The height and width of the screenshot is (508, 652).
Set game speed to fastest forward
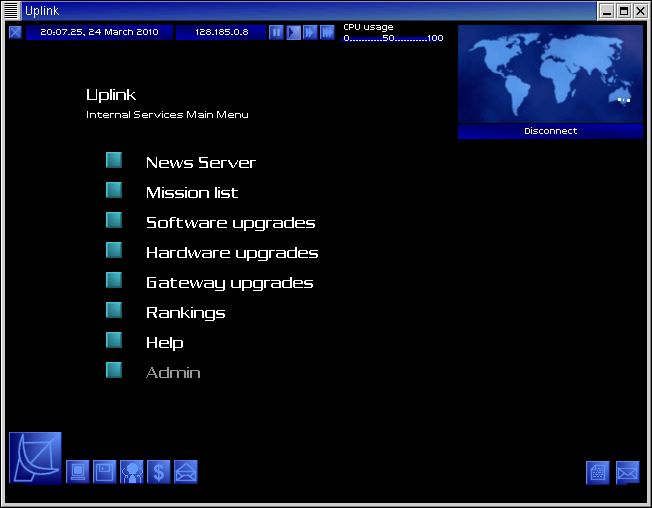[327, 32]
